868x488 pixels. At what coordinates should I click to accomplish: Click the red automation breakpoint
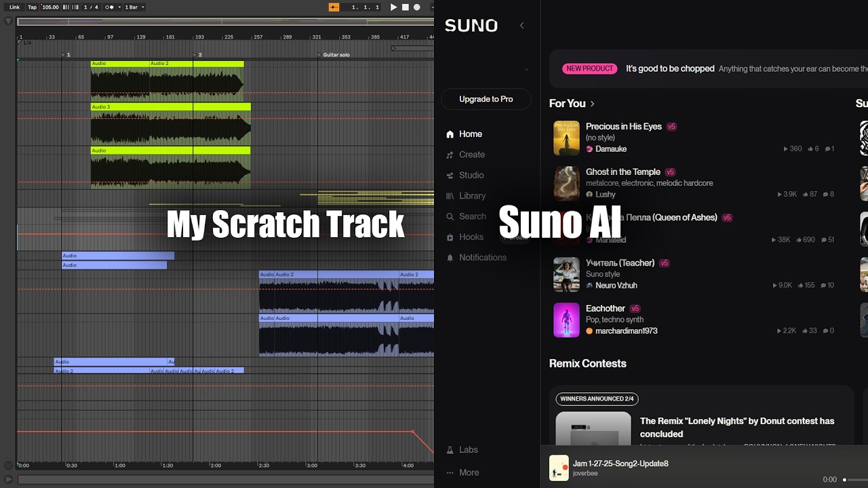[412, 431]
